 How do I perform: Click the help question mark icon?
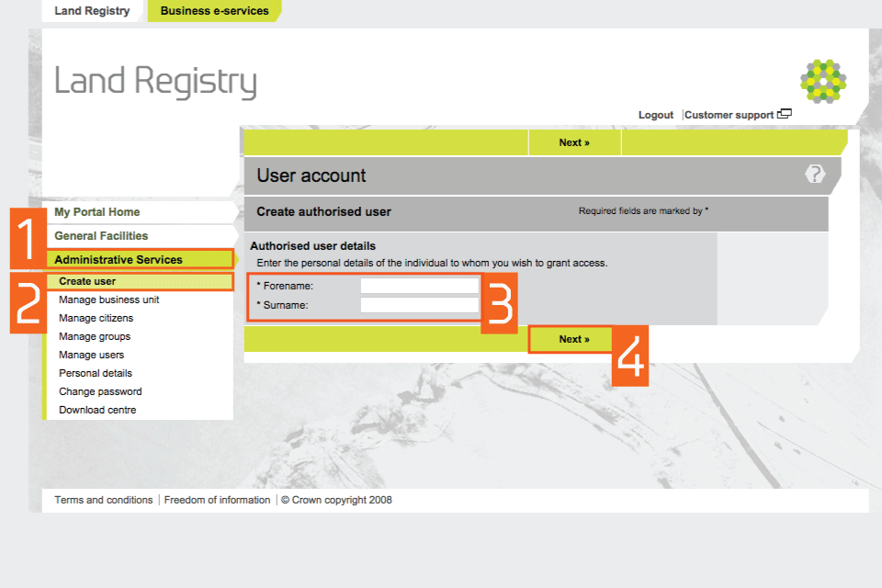point(815,174)
